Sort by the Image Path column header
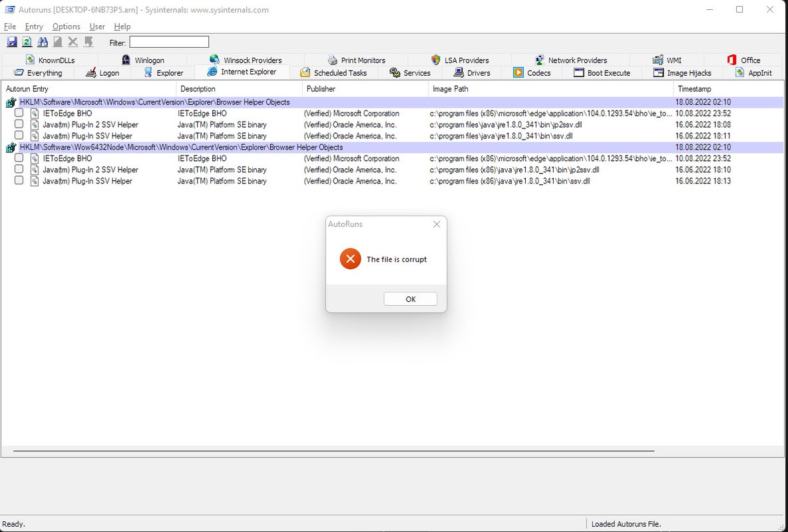The image size is (788, 532). click(x=551, y=89)
